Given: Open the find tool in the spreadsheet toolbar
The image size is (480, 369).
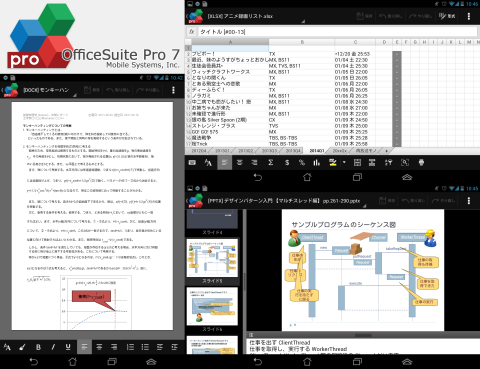Looking at the screenshot, I should click(x=405, y=163).
